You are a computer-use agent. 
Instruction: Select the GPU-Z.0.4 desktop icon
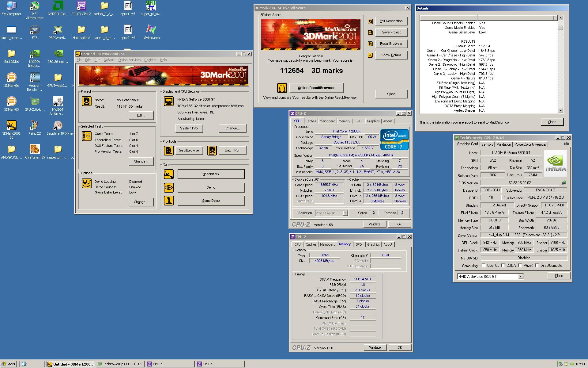pos(35,104)
